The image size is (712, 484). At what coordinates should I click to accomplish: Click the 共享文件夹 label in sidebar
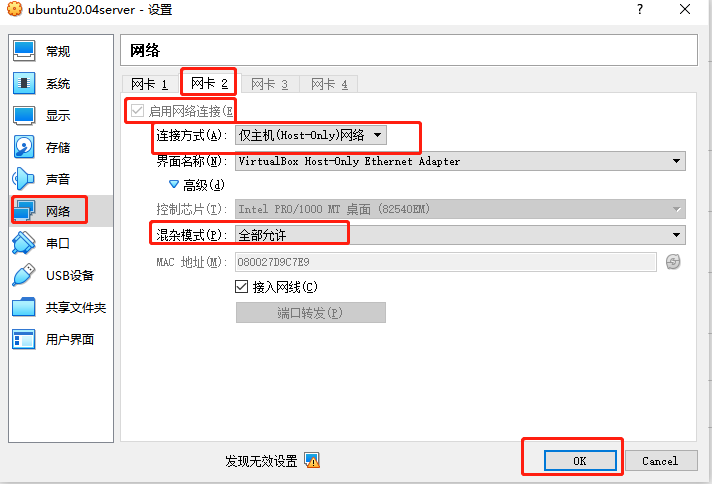[x=76, y=307]
